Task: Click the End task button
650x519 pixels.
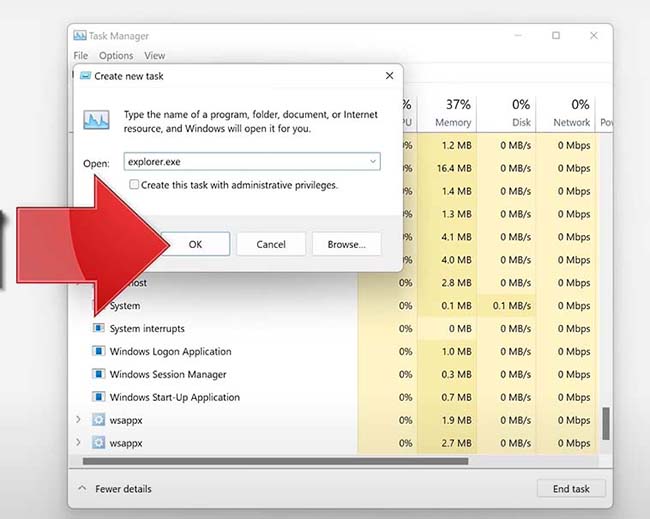Action: tap(571, 489)
